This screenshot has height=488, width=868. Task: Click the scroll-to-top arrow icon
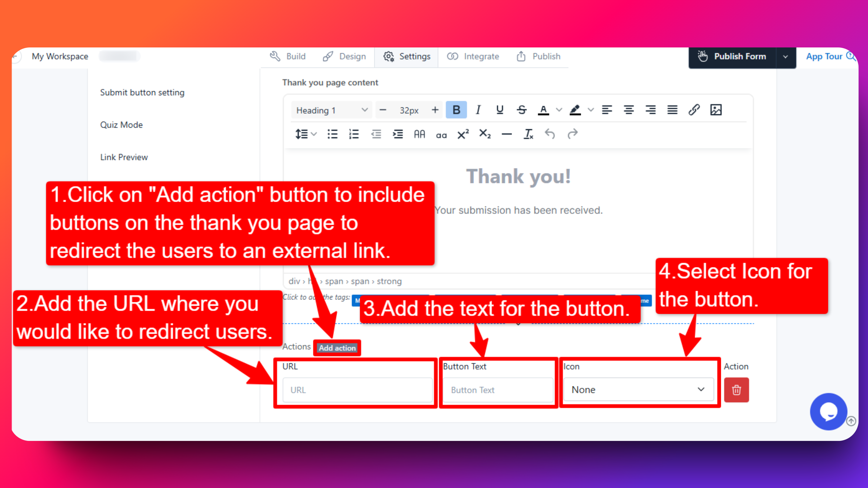click(851, 421)
